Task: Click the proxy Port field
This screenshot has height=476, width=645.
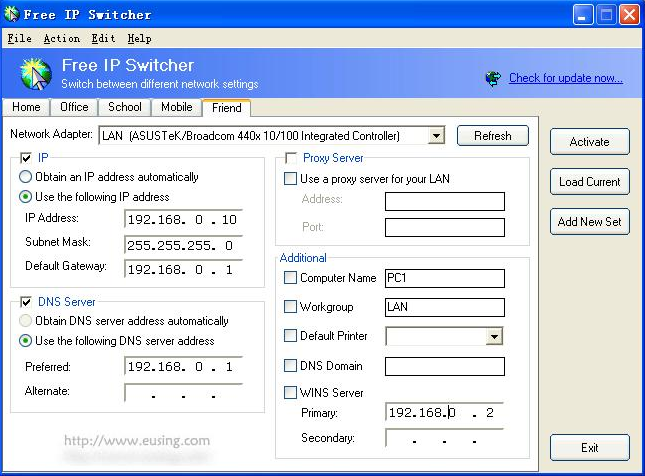Action: (445, 228)
